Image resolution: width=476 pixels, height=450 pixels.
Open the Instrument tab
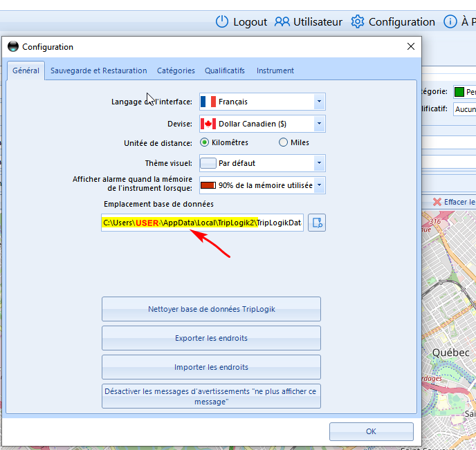[275, 71]
